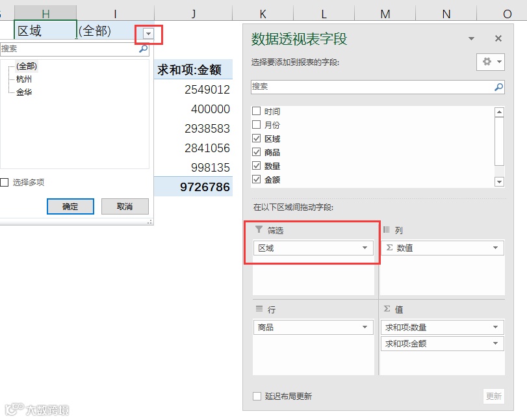Image resolution: width=527 pixels, height=420 pixels.
Task: Click the search magnifier in field pane
Action: coord(499,87)
